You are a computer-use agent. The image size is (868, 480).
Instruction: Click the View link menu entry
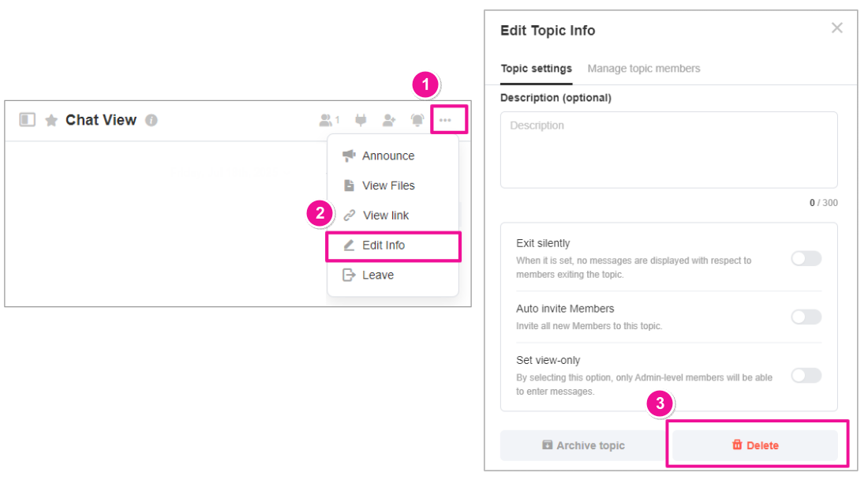[385, 216]
